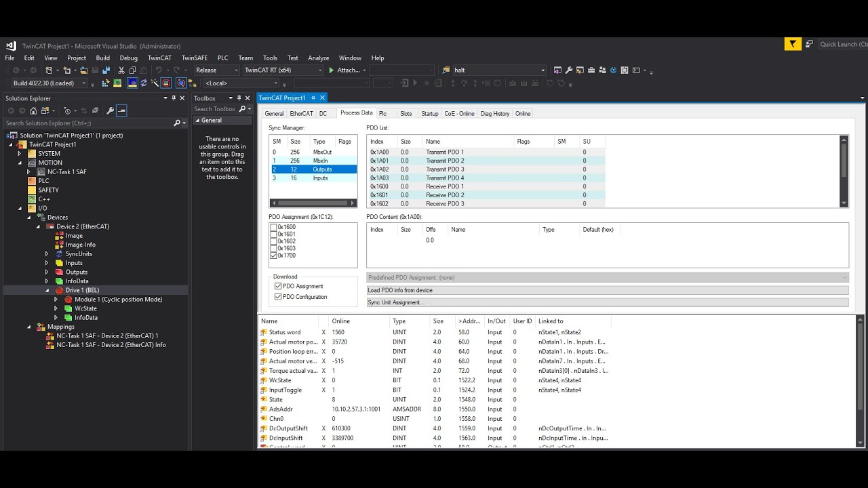Check the 0x1602 PDO assignment box
The image size is (868, 488).
pyautogui.click(x=273, y=241)
